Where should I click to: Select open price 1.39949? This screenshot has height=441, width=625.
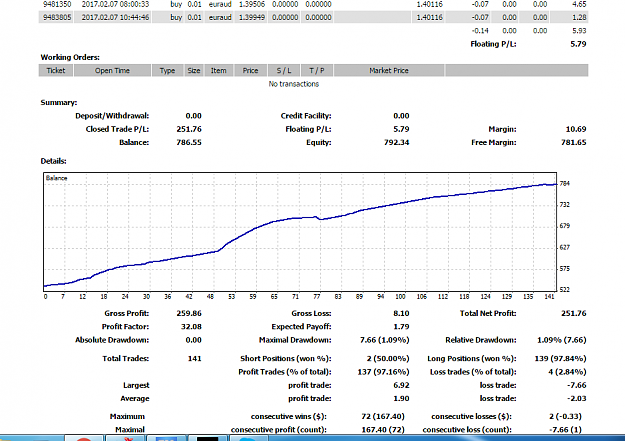click(x=252, y=17)
